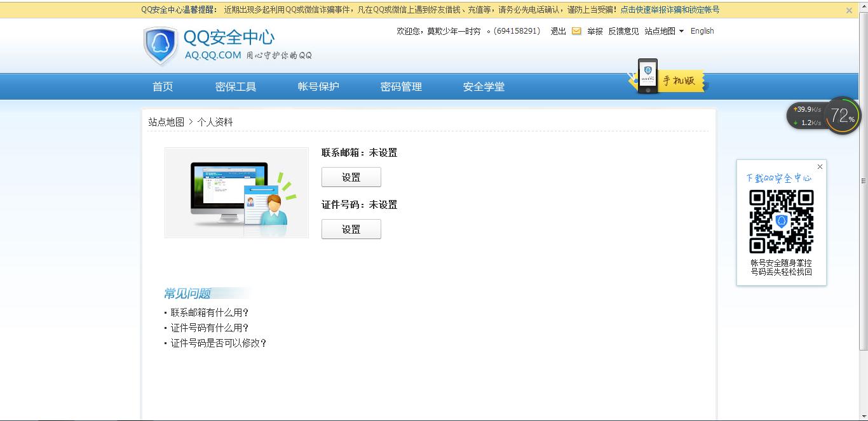Click the personal profile illustration image
This screenshot has height=421, width=868.
pos(236,192)
